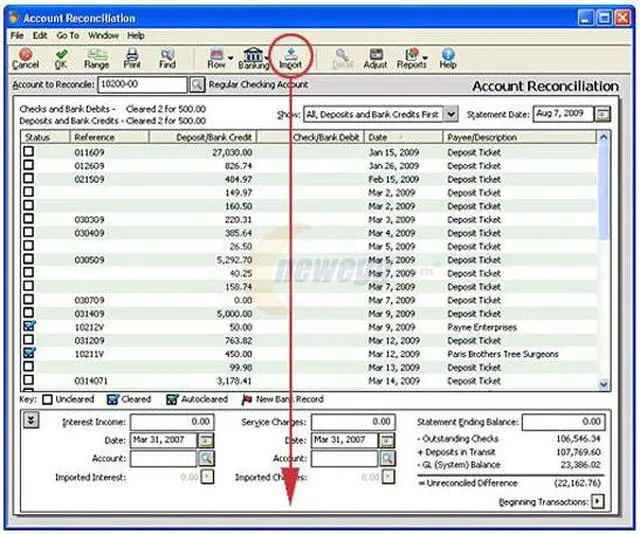This screenshot has height=534, width=640.
Task: Open the Show filter dropdown
Action: [451, 114]
